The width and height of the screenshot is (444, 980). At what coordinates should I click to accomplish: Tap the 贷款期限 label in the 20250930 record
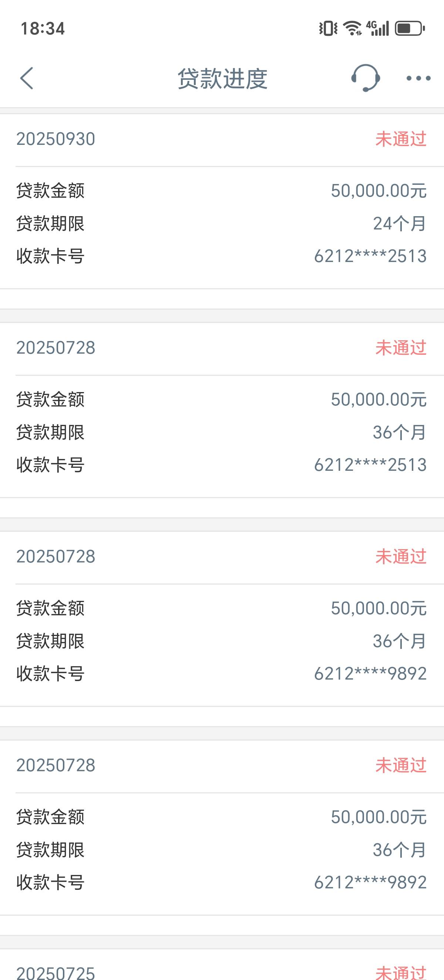[50, 223]
